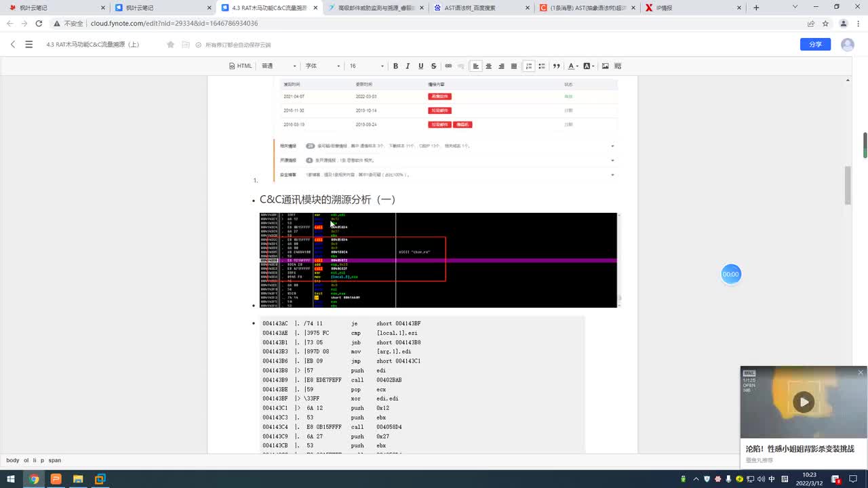Click the 分享 share button
Viewport: 868px width, 488px height.
click(x=815, y=44)
